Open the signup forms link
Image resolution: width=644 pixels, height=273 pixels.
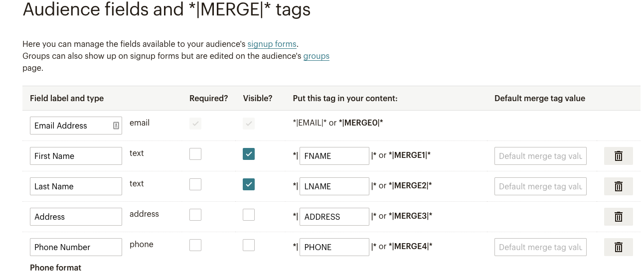pyautogui.click(x=272, y=44)
